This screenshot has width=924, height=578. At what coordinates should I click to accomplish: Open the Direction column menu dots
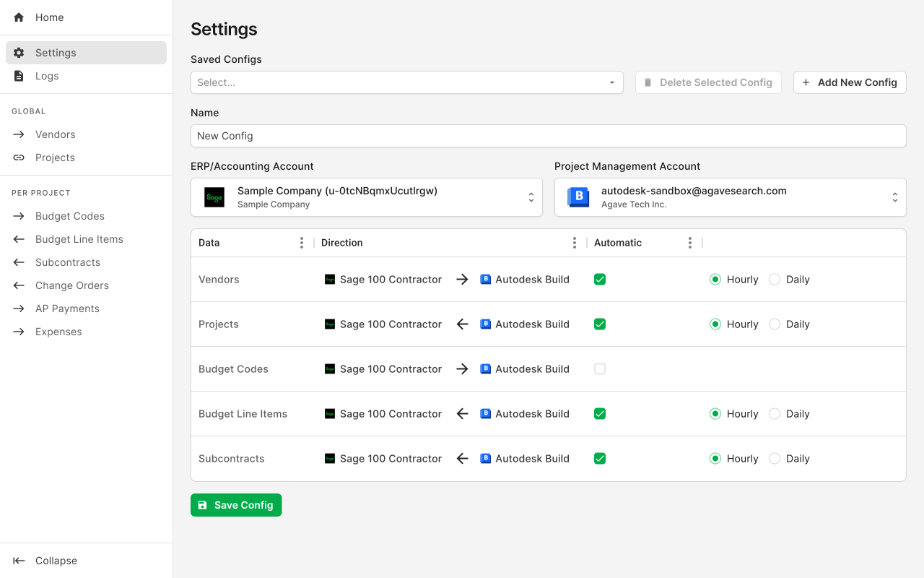(575, 243)
